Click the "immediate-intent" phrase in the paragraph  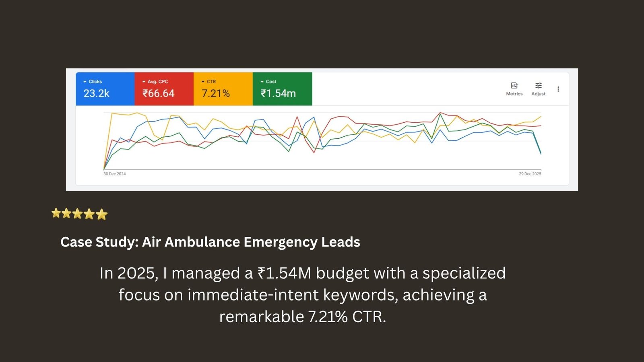(253, 295)
